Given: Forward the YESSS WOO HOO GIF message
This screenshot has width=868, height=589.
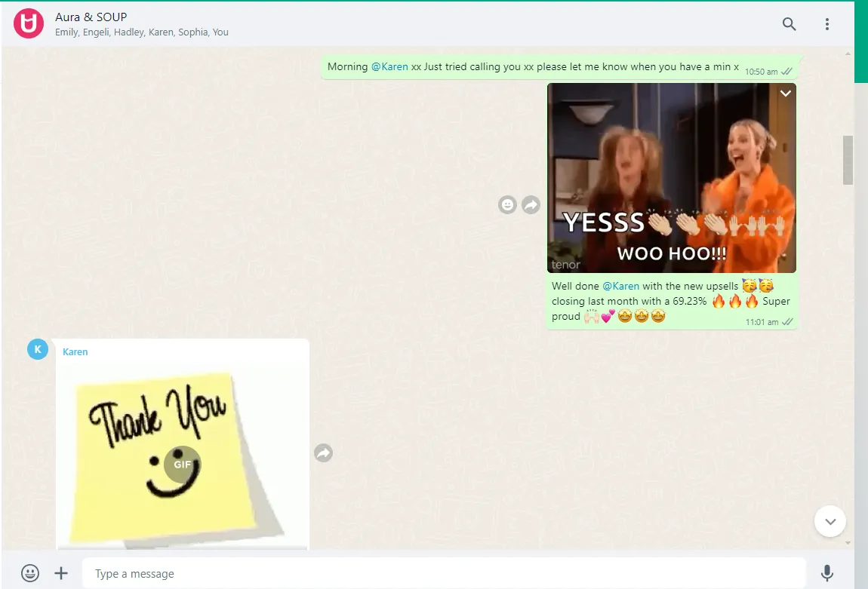Looking at the screenshot, I should pos(531,204).
